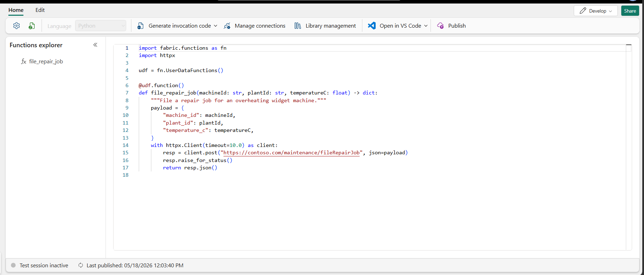Click the Generate invocation code icon
Image resolution: width=644 pixels, height=275 pixels.
tap(140, 26)
